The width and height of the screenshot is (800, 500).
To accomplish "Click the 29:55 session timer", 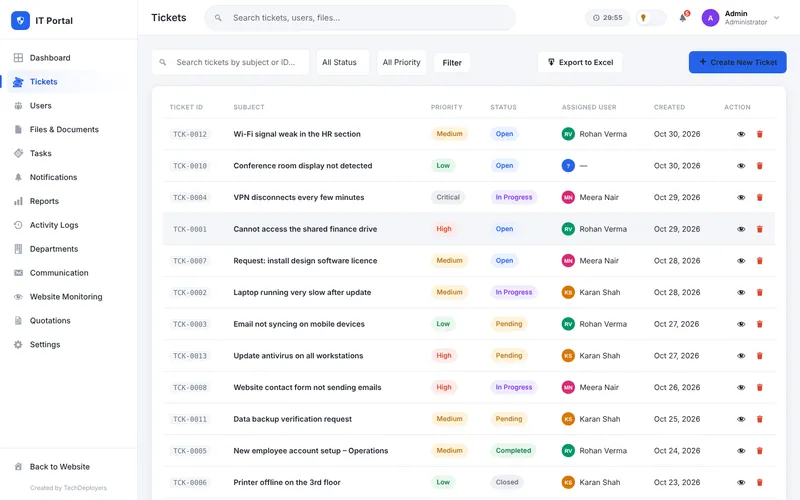I will pyautogui.click(x=607, y=18).
